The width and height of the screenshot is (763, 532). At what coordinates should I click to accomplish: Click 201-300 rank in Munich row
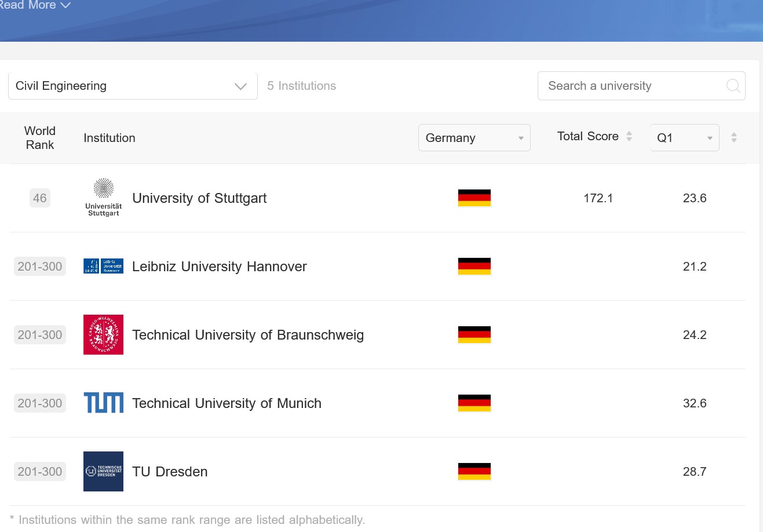[x=40, y=403]
